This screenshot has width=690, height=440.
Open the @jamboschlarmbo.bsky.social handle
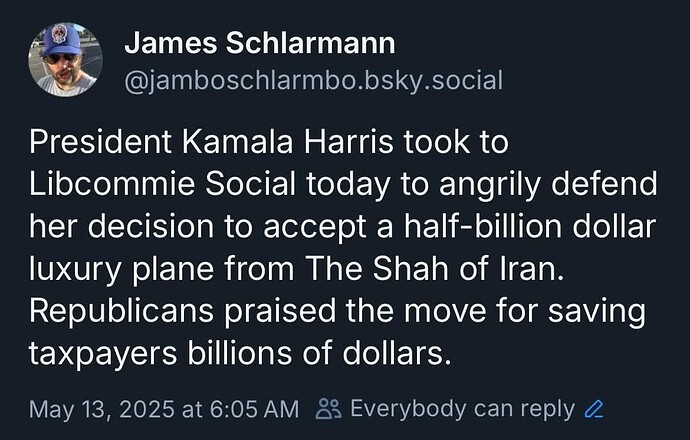[313, 81]
